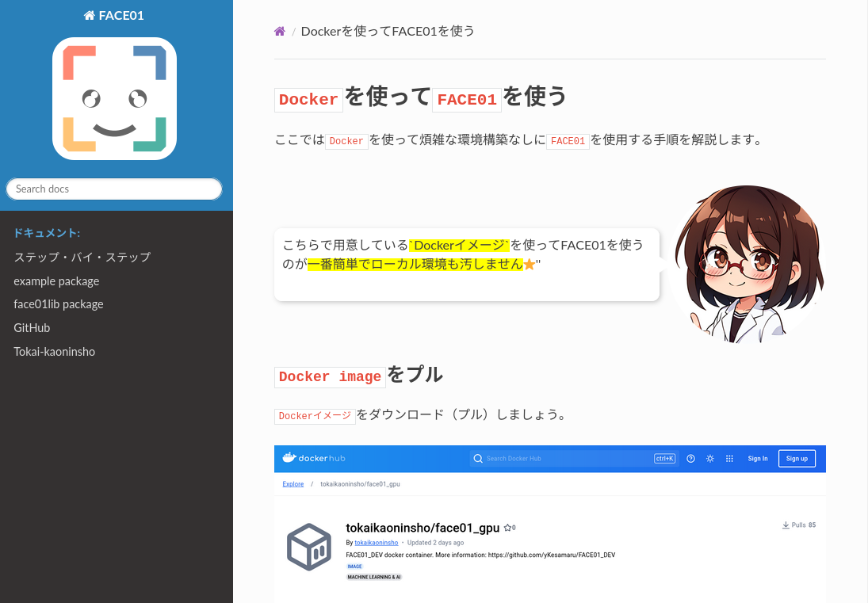This screenshot has width=868, height=603.
Task: Click the ctrl+K shortcut badge
Action: pyautogui.click(x=664, y=459)
